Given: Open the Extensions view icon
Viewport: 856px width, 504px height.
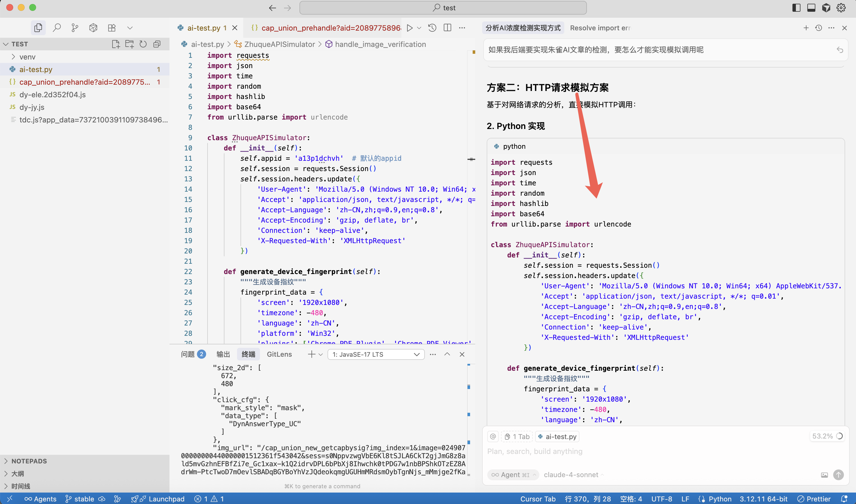Looking at the screenshot, I should click(x=111, y=27).
